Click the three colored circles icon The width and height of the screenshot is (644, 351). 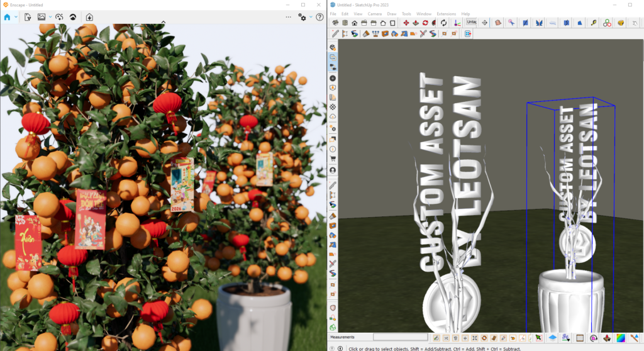[x=607, y=23]
